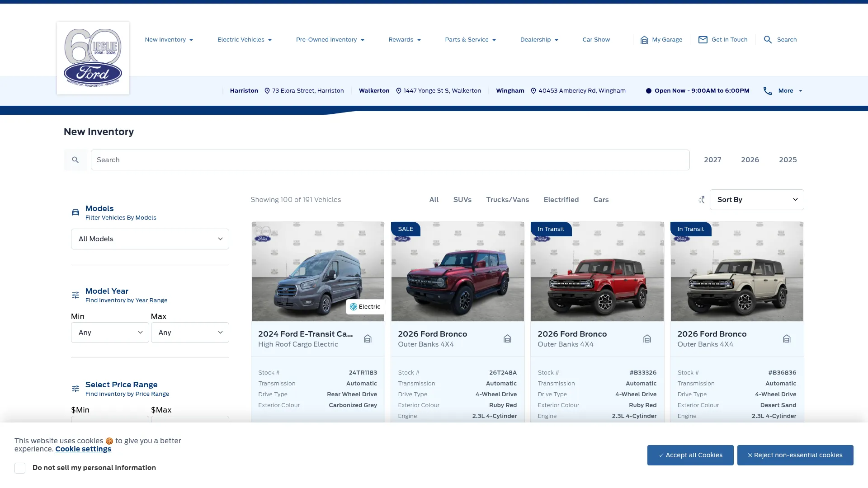Open the 2024 Ford E-Transit van photo
Screen dimensions: 868x488
point(318,272)
